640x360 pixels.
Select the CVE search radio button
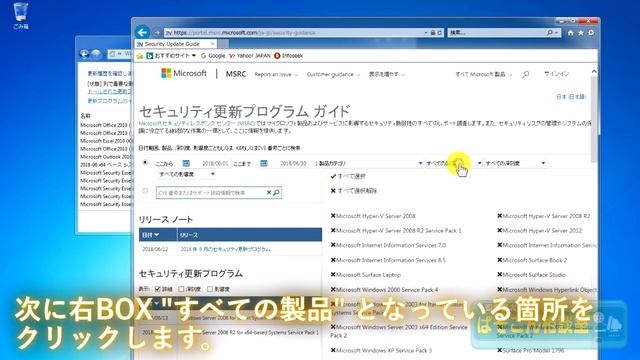click(145, 191)
